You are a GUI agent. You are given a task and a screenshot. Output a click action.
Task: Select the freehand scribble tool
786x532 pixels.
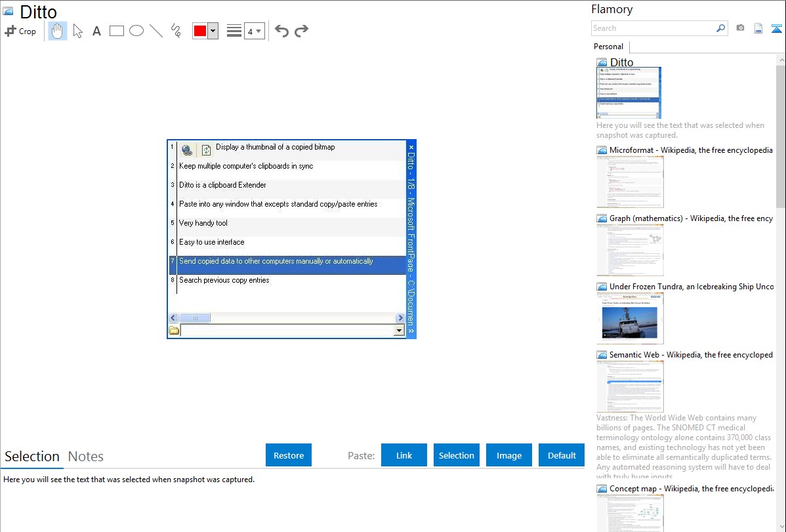(x=176, y=31)
